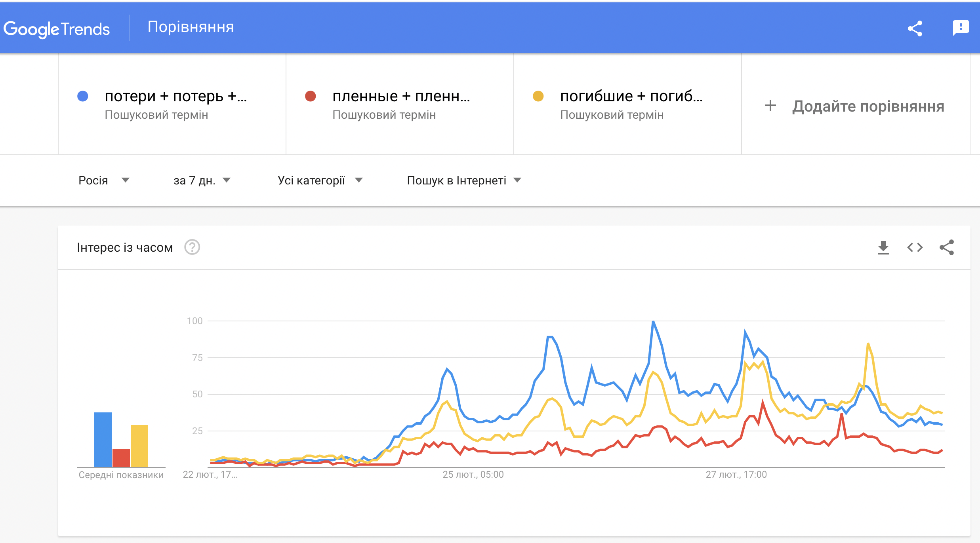Click the Порівняння header title
Image resolution: width=980 pixels, height=543 pixels.
click(x=191, y=27)
